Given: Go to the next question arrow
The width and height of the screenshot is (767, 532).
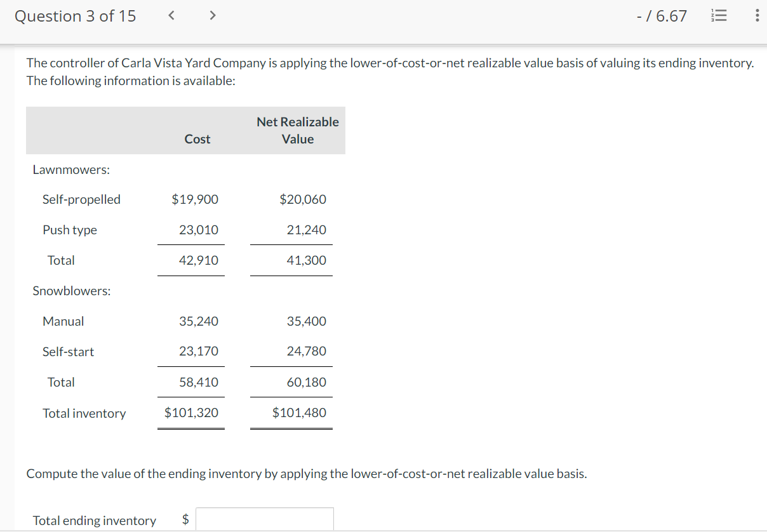Looking at the screenshot, I should tap(212, 16).
